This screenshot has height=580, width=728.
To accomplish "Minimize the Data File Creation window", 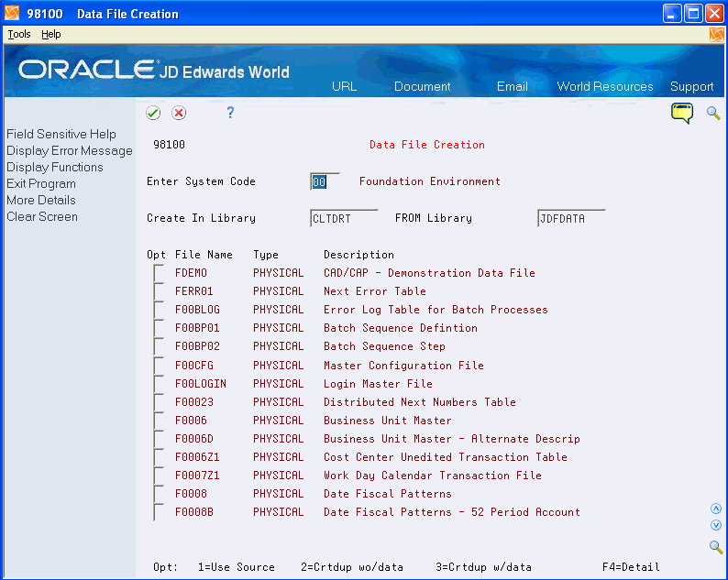I will click(x=672, y=14).
